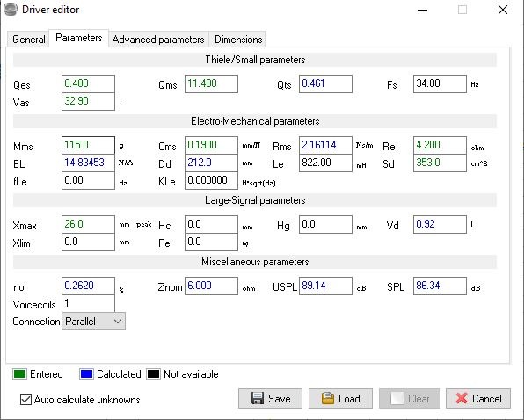Click the clipboard Load icon
This screenshot has height=420, width=524.
click(327, 398)
